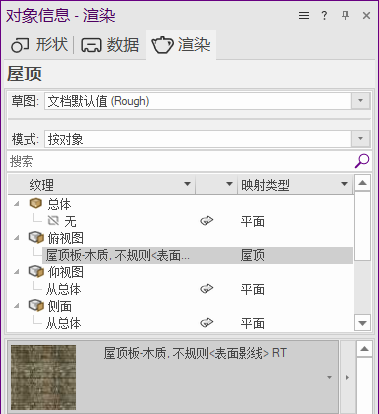Click the magnifier search icon
Screen dimensions: 379x414
tap(362, 161)
